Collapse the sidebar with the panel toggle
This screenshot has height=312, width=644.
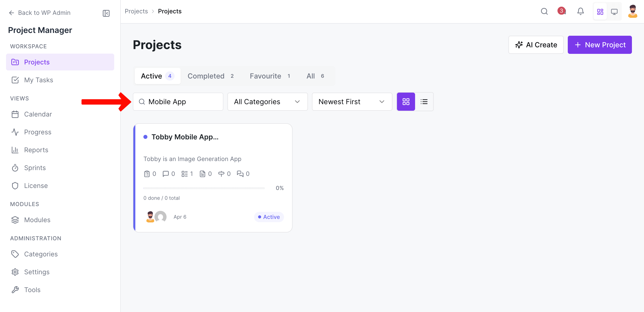106,13
